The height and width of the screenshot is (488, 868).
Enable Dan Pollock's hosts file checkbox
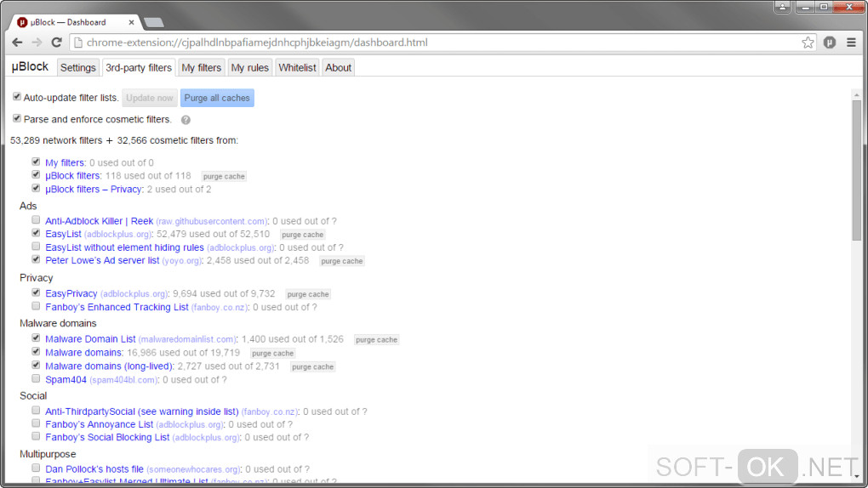coord(36,468)
